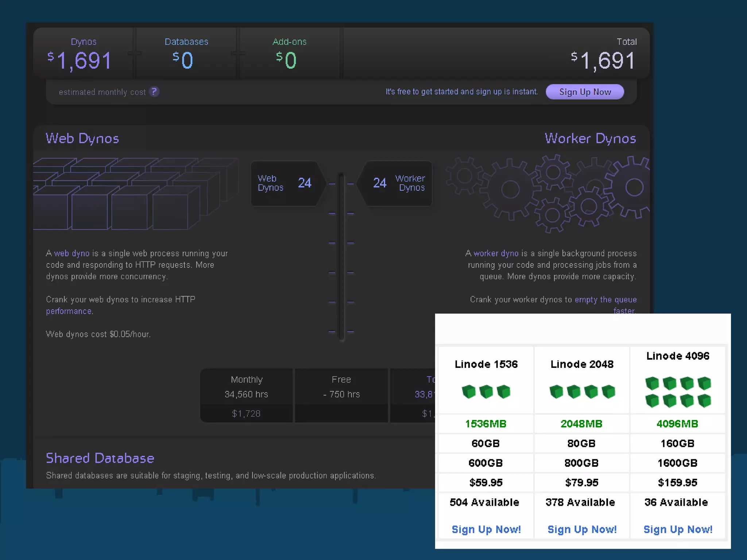The width and height of the screenshot is (747, 560).
Task: Open the 'web dyno' definition link
Action: pyautogui.click(x=72, y=253)
